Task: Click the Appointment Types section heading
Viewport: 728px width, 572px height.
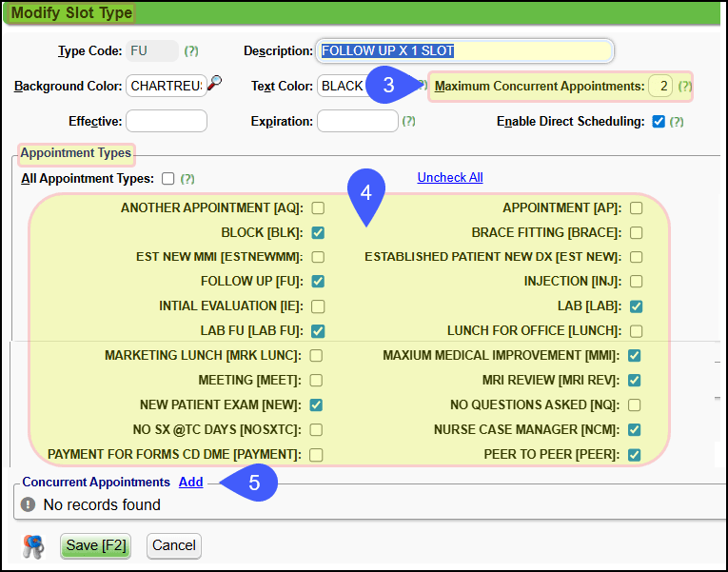Action: [76, 153]
